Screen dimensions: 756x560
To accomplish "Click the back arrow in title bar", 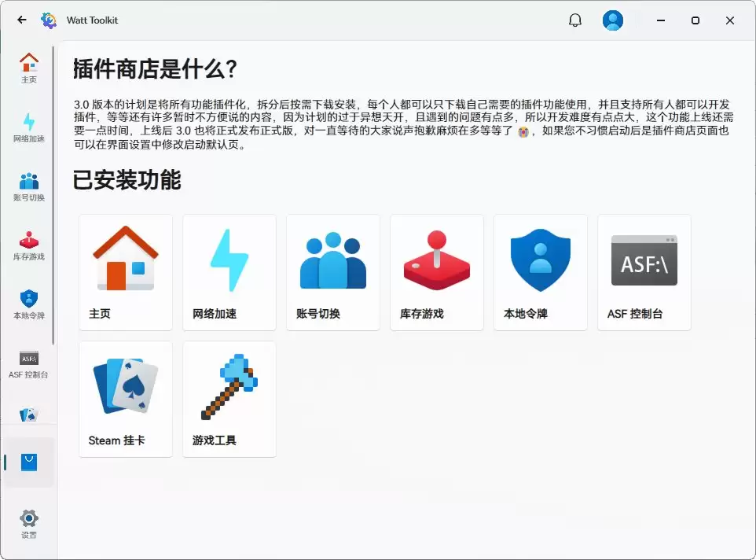I will [x=22, y=20].
